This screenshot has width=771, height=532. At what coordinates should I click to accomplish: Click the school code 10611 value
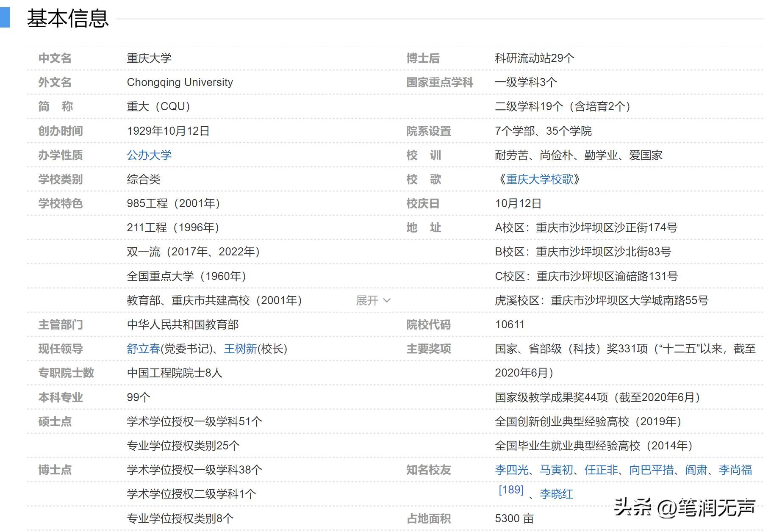tap(510, 324)
